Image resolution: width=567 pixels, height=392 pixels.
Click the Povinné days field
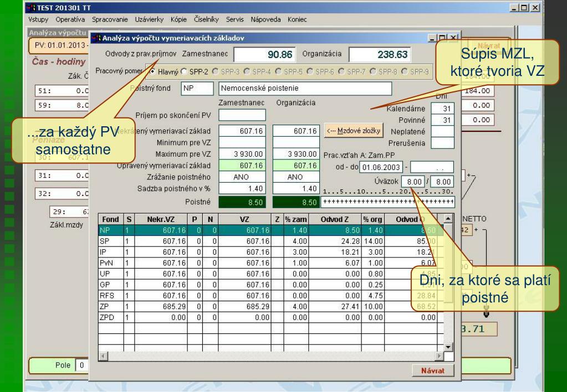(443, 120)
